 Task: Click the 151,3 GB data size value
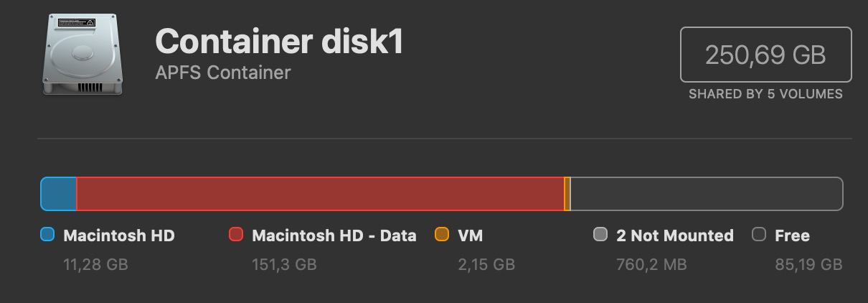tap(284, 264)
